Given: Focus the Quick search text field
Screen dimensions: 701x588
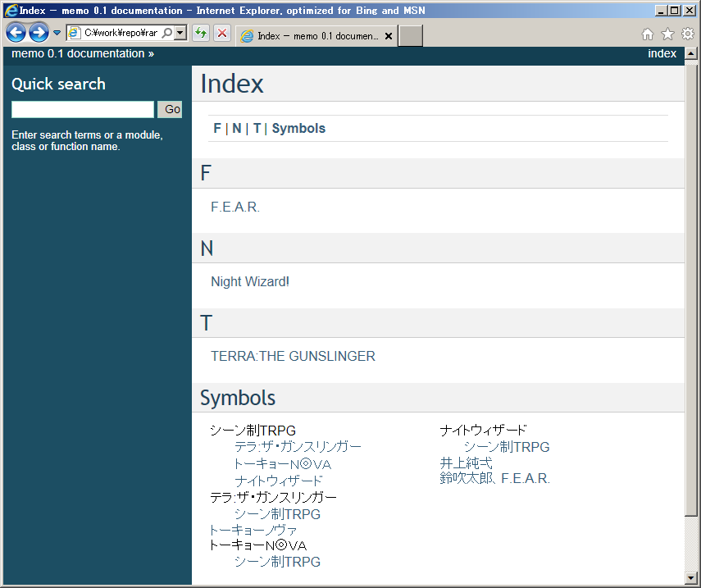Looking at the screenshot, I should tap(83, 109).
